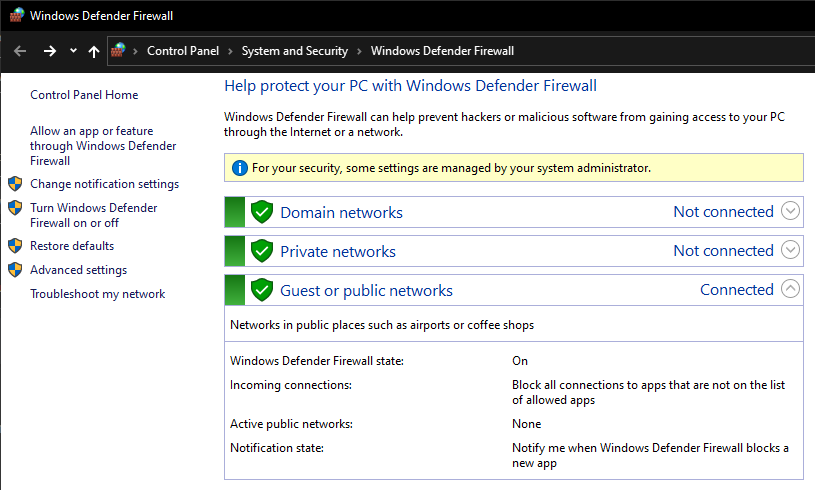Open Change notification settings link
The width and height of the screenshot is (815, 490).
(x=104, y=184)
